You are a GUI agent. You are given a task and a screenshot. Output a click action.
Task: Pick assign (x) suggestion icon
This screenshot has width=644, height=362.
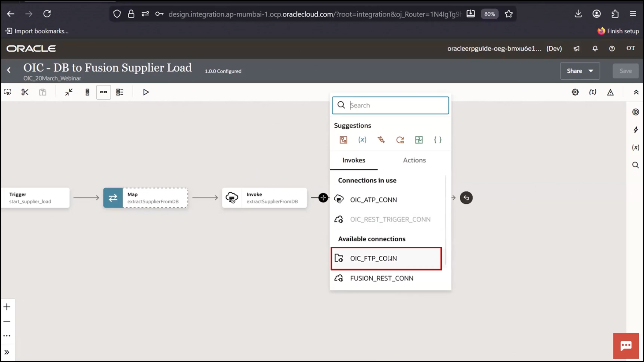point(362,140)
